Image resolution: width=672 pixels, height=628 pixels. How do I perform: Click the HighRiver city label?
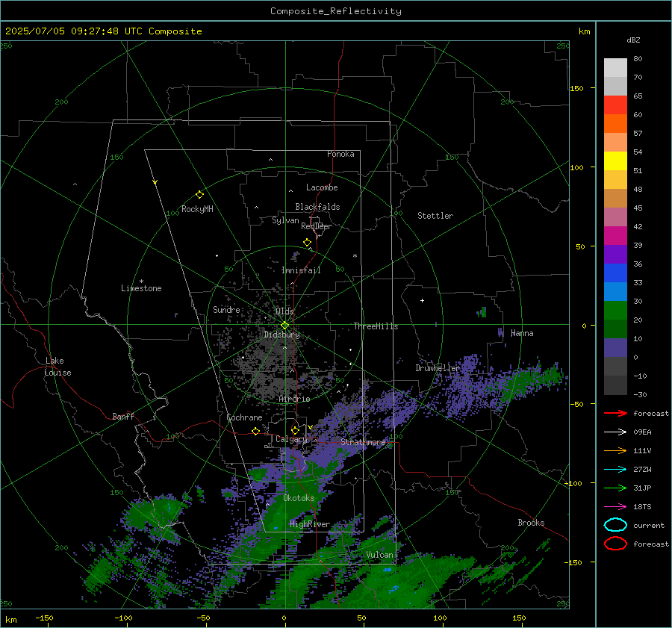[310, 524]
